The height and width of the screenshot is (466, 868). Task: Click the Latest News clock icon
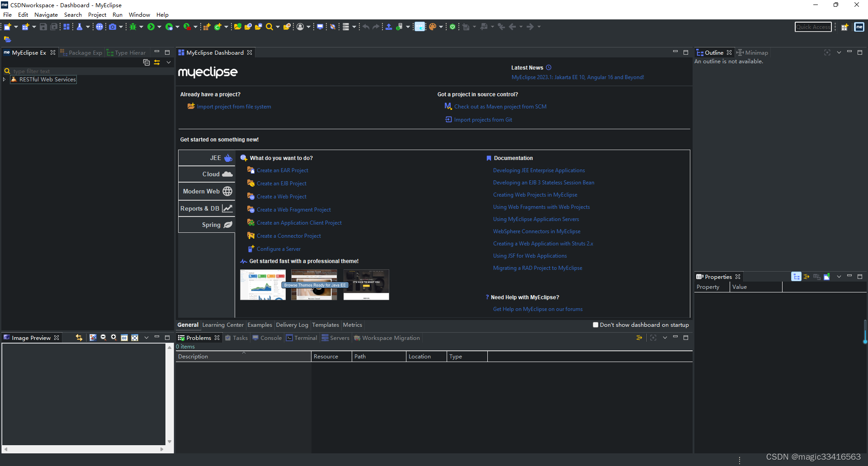548,67
